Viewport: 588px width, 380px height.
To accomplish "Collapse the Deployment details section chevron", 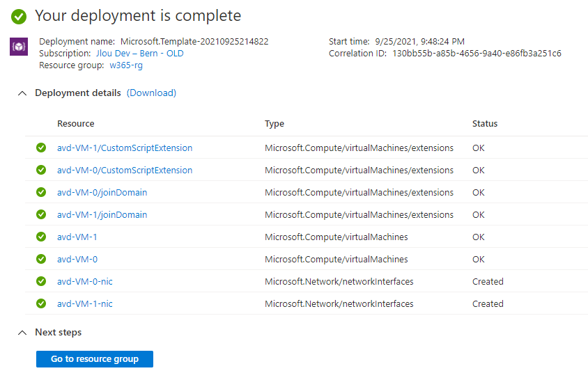I will (22, 93).
